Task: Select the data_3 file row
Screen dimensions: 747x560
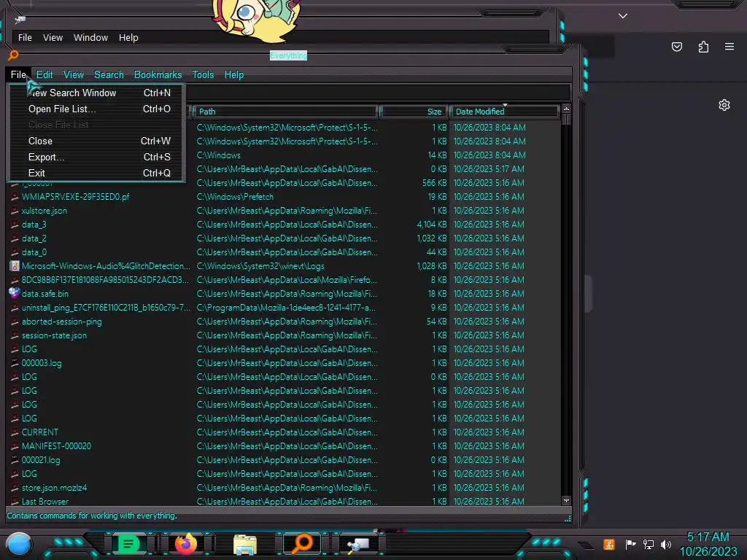Action: (x=284, y=225)
